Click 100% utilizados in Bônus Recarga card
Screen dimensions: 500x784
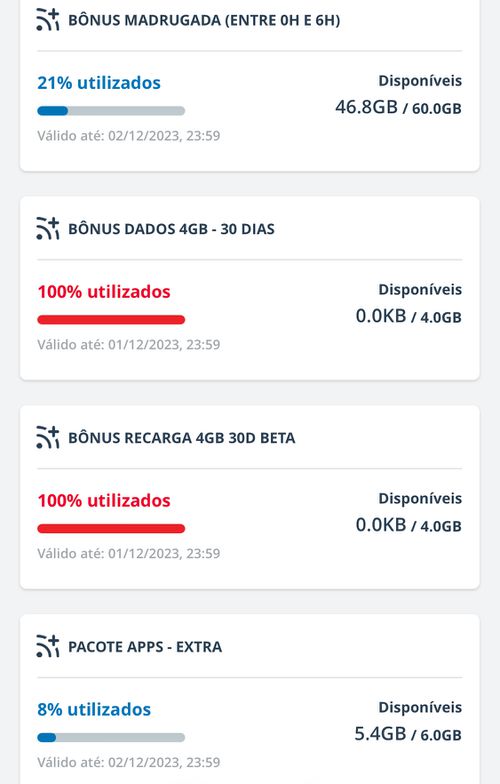[x=104, y=500]
